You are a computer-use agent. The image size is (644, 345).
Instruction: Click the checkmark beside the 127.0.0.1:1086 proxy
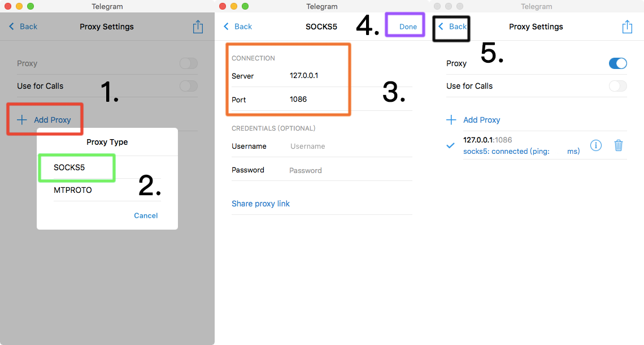click(451, 145)
